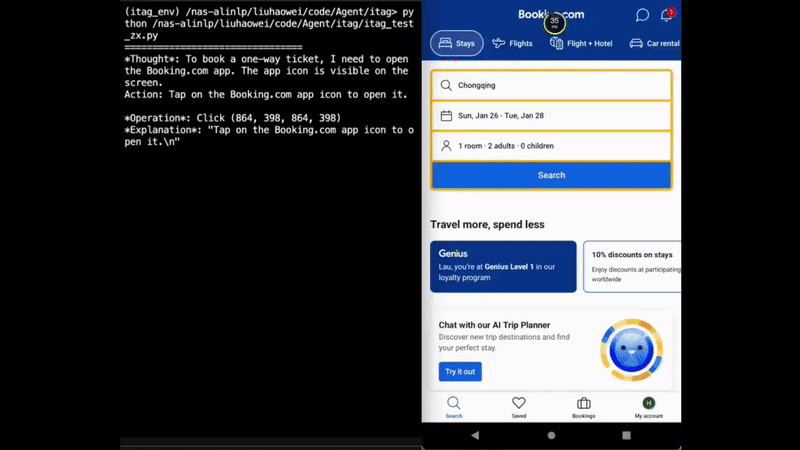Viewport: 800px width, 450px height.
Task: Click the Booking.com header title
Action: (551, 14)
